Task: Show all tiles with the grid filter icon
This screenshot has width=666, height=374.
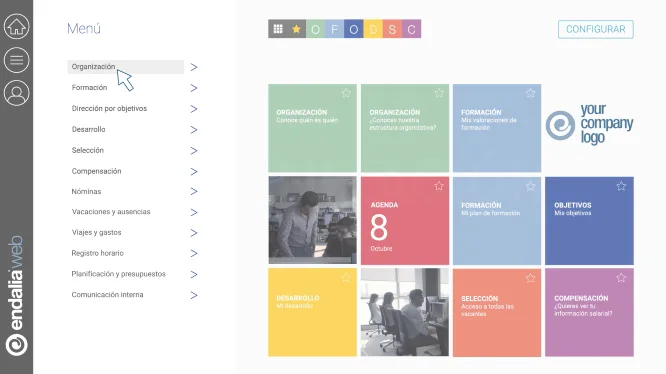Action: 278,29
